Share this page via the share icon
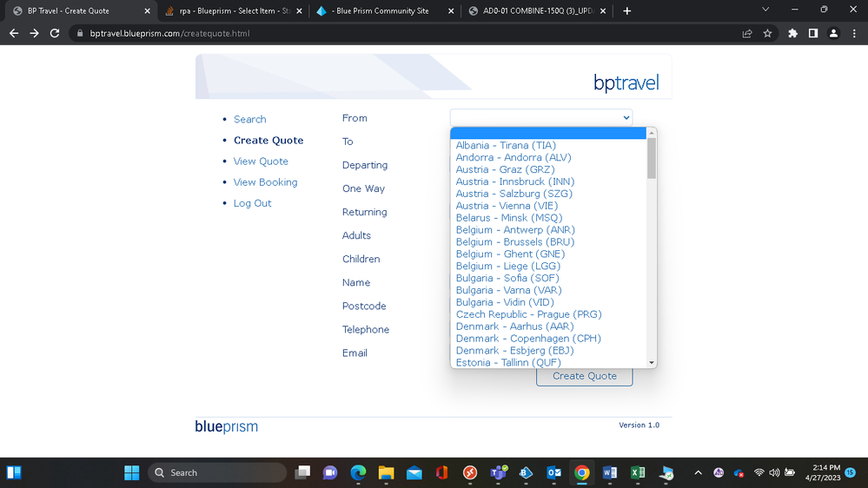Screen dimensions: 868x488 [746, 33]
